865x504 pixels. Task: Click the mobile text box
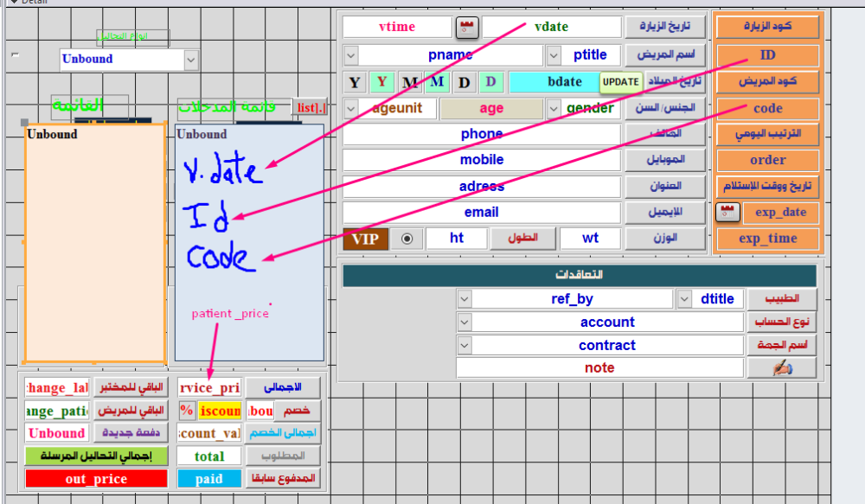pyautogui.click(x=482, y=160)
